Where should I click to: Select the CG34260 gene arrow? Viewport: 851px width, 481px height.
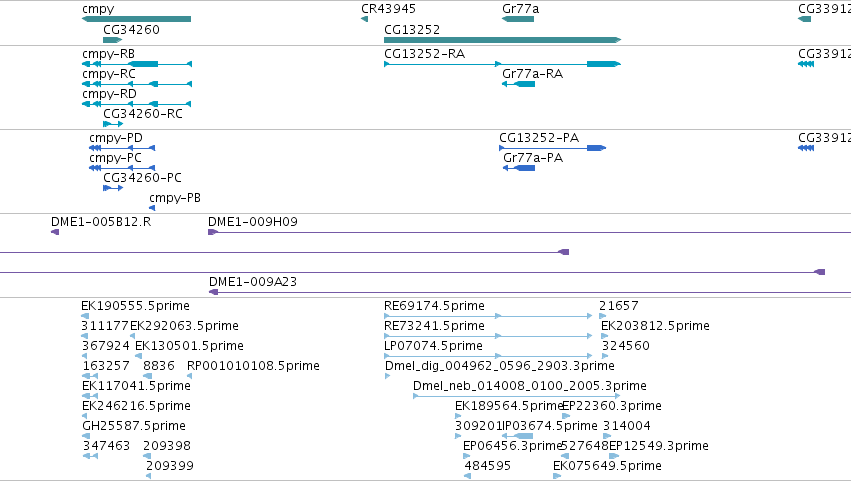112,40
